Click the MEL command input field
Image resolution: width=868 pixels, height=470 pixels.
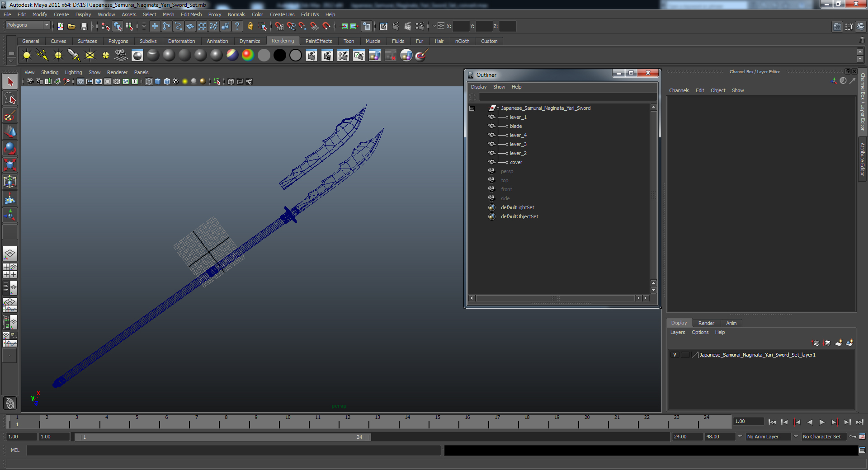(x=233, y=450)
